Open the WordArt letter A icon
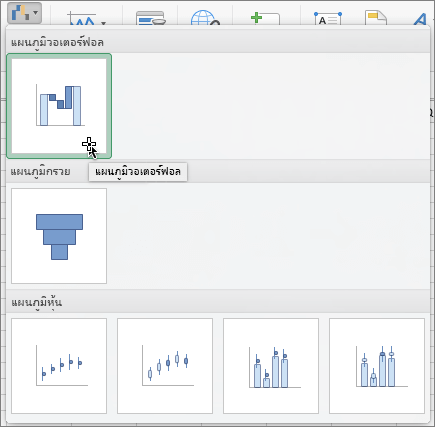Viewport: 435px width, 427px height. pyautogui.click(x=420, y=19)
